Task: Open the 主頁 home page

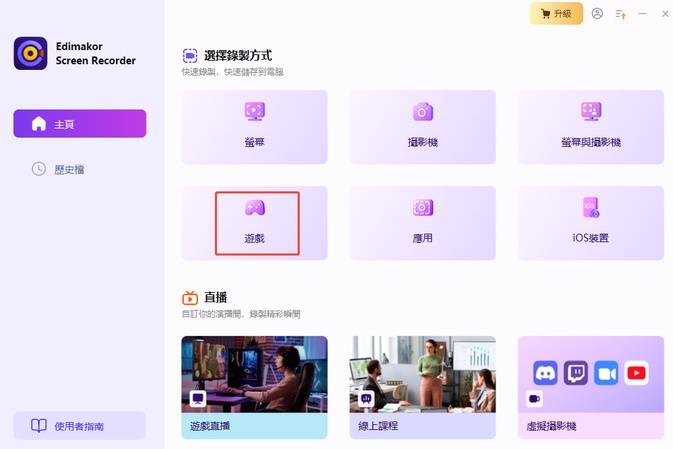Action: click(80, 124)
